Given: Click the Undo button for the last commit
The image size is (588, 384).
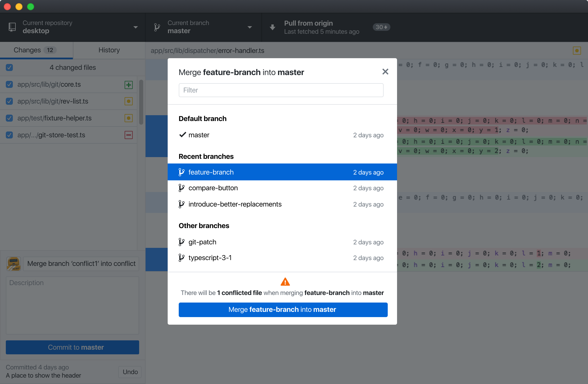Looking at the screenshot, I should [x=130, y=372].
